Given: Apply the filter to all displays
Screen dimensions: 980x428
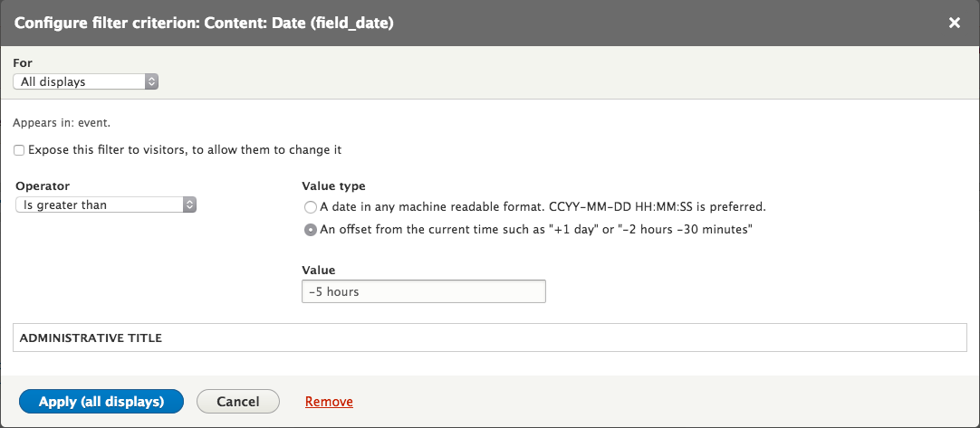Looking at the screenshot, I should click(x=101, y=402).
